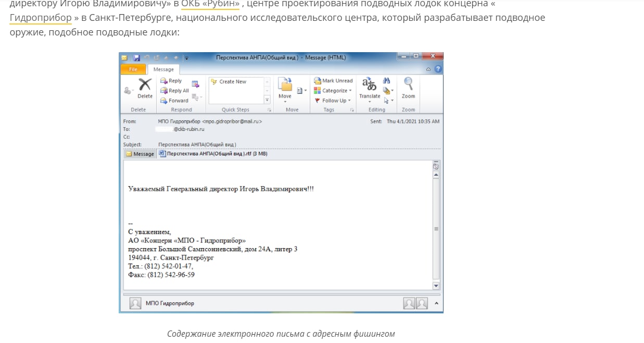Click the Move folder button
Screen dimensions: 644x343
click(x=285, y=89)
